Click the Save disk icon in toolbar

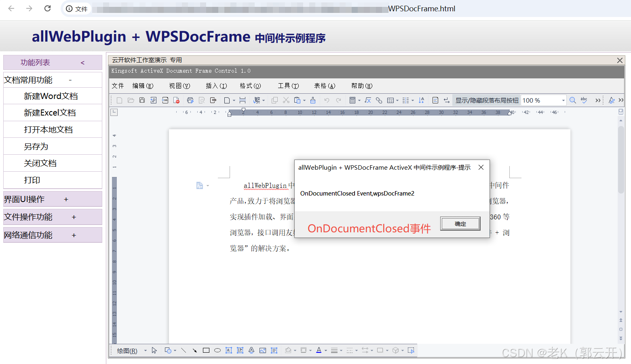pos(142,100)
